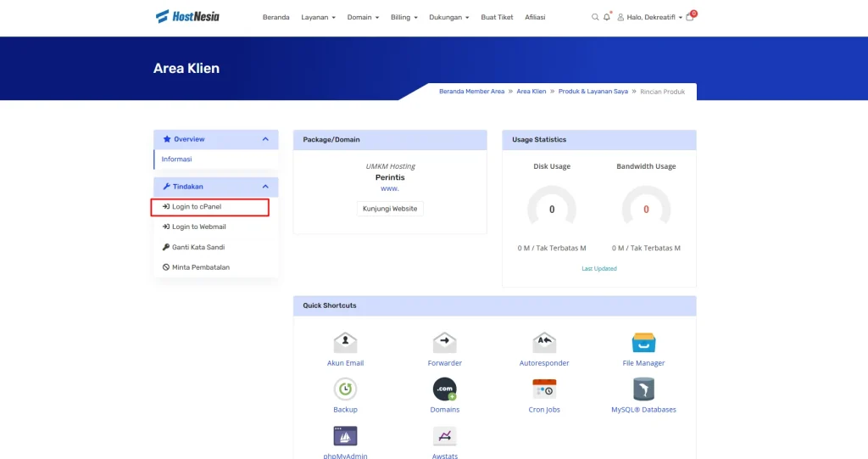The image size is (868, 459).
Task: Click the File Manager text link
Action: 643,363
